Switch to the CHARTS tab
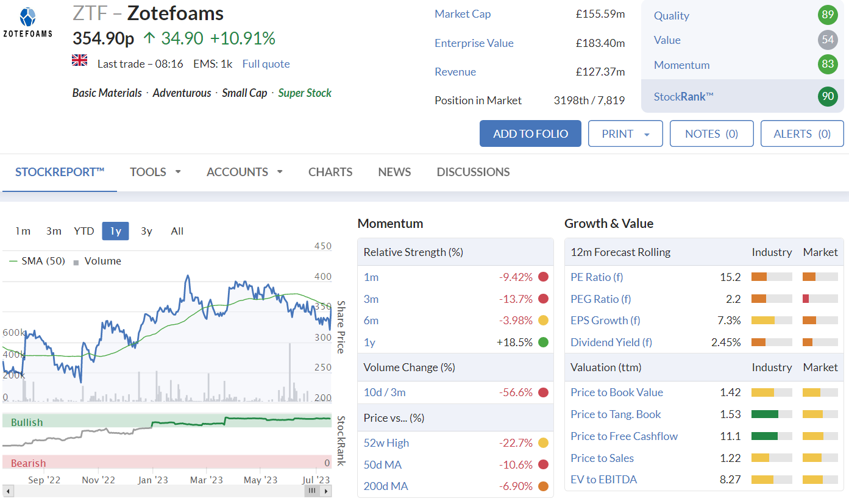 [330, 172]
